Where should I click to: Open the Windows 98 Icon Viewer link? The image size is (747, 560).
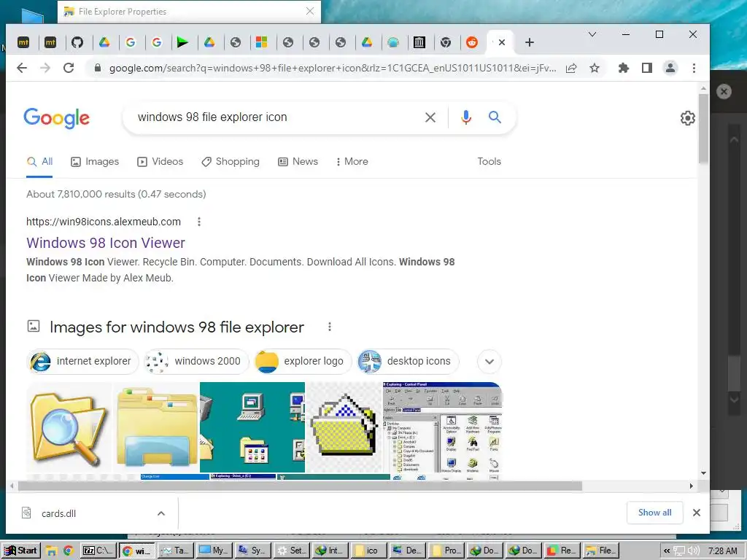[x=106, y=243]
